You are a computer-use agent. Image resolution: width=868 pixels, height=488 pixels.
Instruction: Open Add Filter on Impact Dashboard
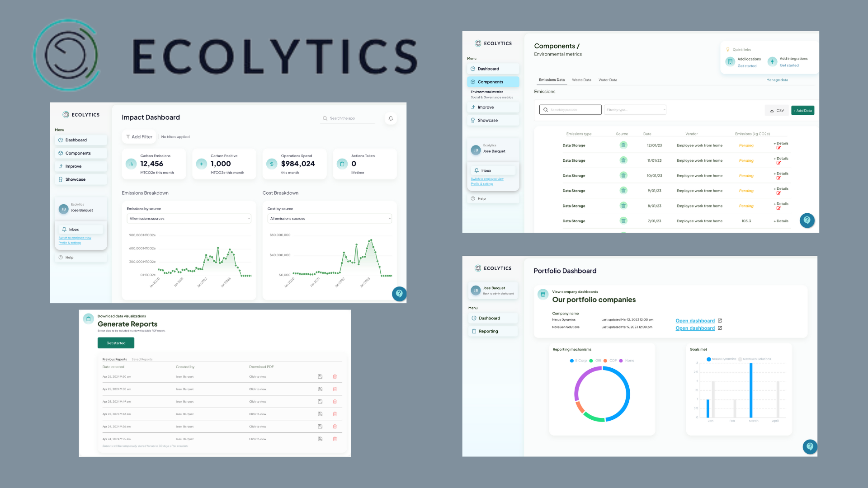pos(139,137)
